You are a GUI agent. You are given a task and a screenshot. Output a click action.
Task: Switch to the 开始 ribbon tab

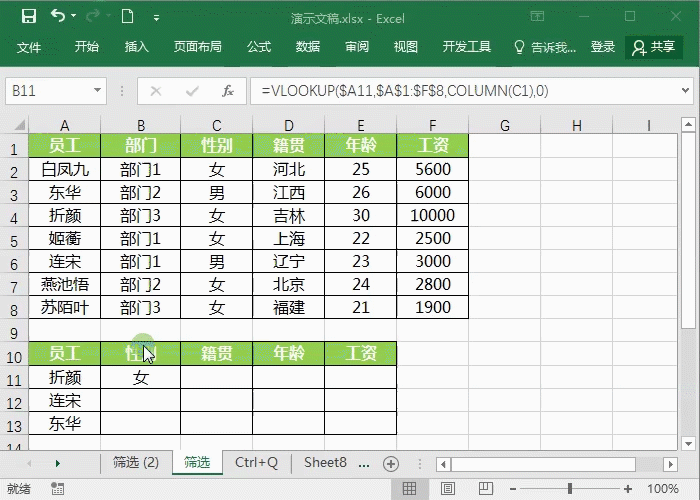pos(87,47)
